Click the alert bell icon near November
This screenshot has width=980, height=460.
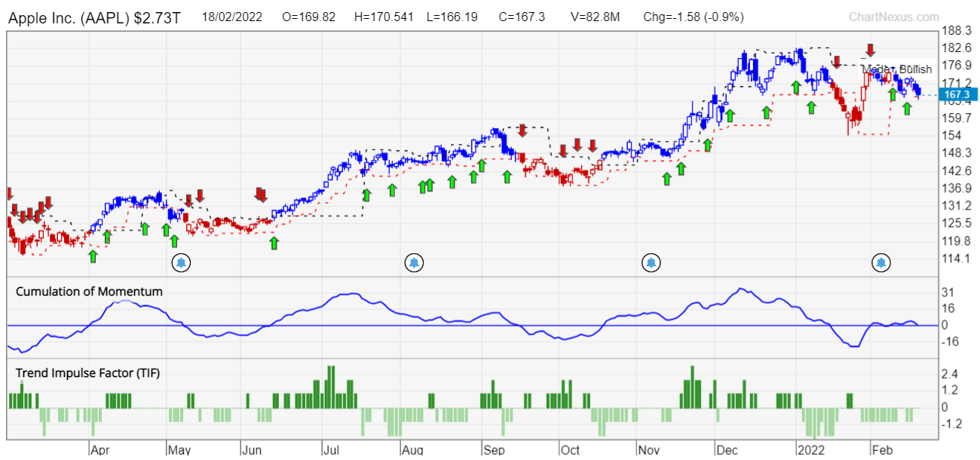pyautogui.click(x=651, y=262)
